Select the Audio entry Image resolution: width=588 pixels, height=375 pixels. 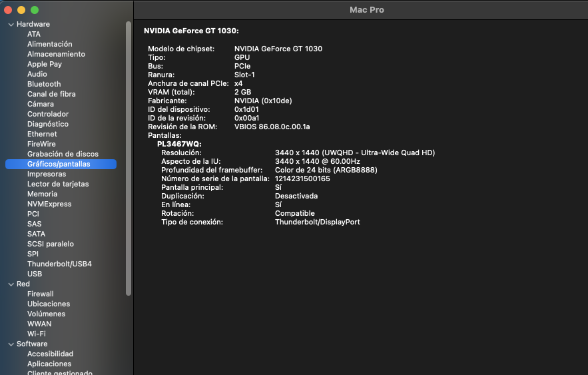tap(37, 74)
